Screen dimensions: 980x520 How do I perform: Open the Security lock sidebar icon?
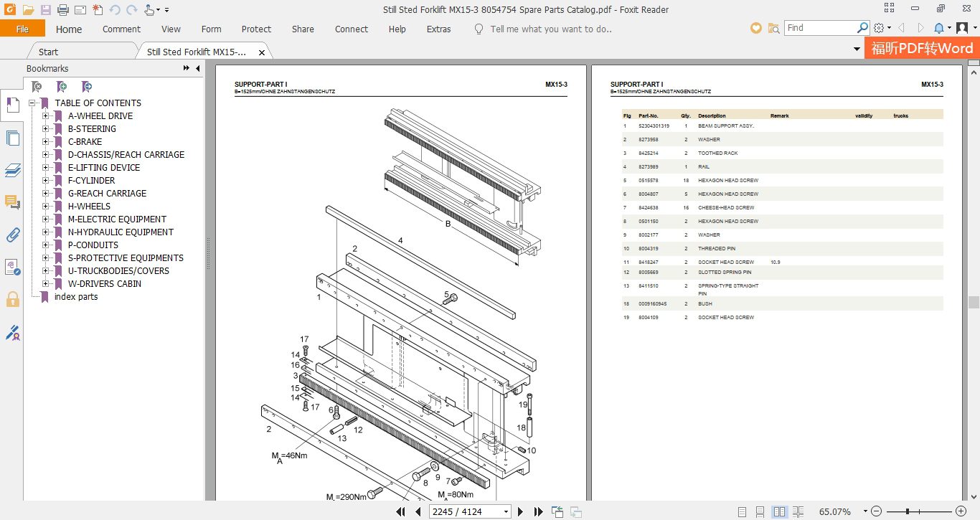12,299
